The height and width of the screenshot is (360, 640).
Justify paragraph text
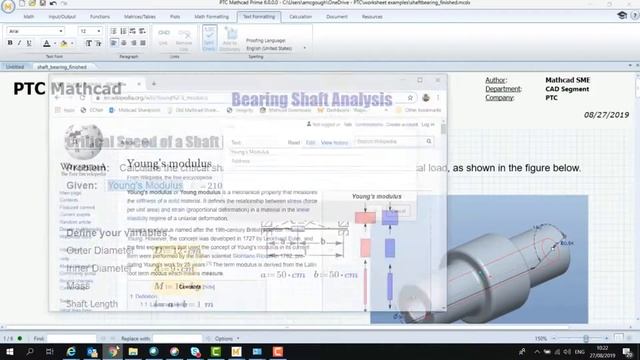[x=143, y=43]
